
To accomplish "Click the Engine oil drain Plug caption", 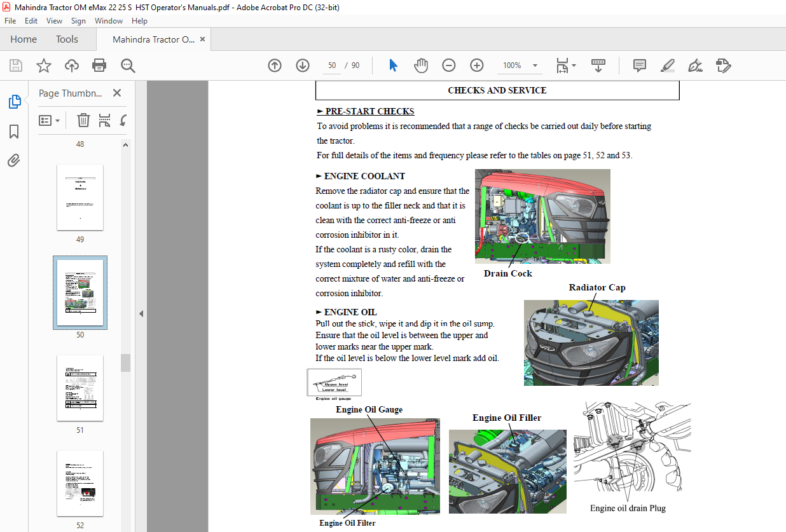I will coord(628,508).
